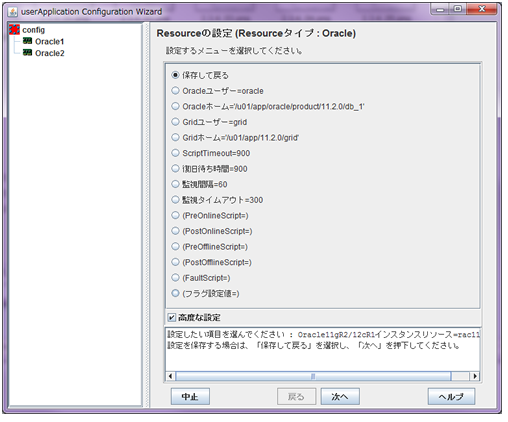Click the instruction 設定するメニューを選択してください
The height and width of the screenshot is (422, 508).
click(234, 51)
